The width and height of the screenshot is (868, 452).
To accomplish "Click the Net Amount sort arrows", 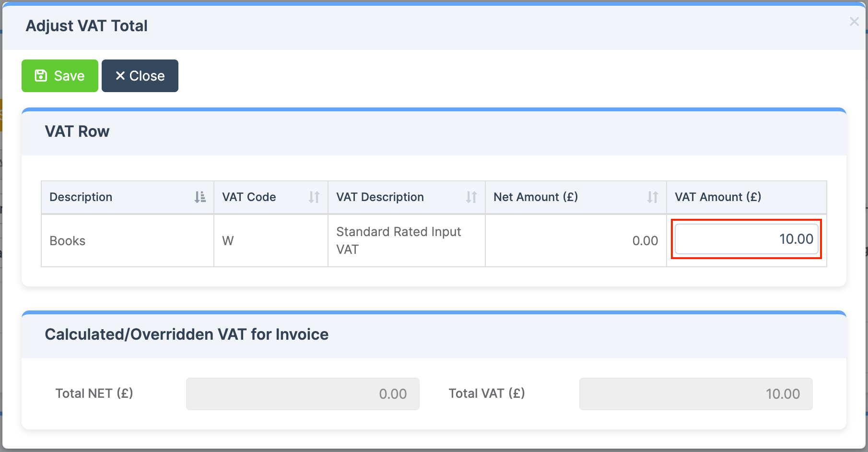I will click(x=653, y=197).
